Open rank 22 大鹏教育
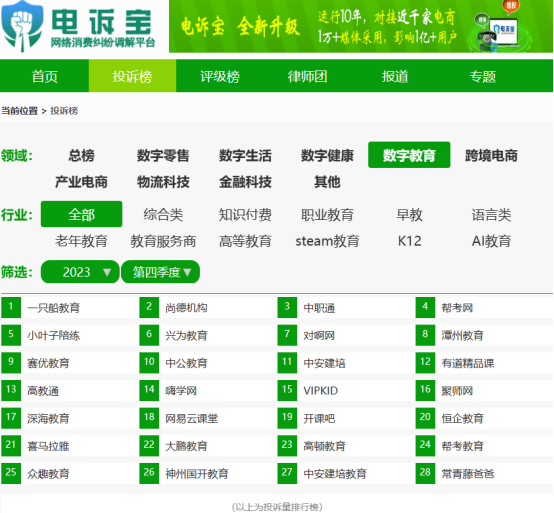 point(186,446)
